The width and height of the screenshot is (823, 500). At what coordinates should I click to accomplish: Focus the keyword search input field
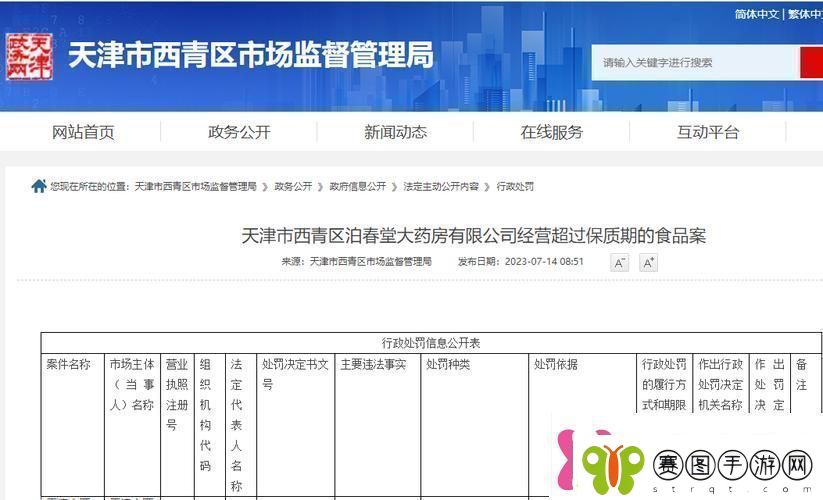coord(695,62)
